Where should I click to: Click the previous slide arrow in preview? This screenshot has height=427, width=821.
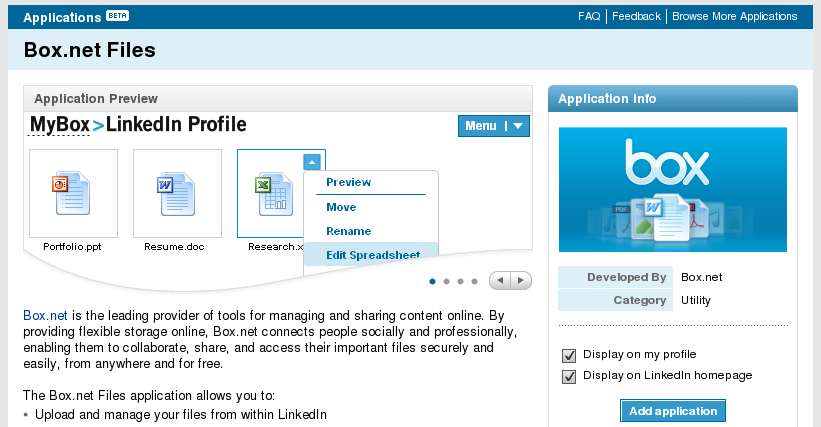click(499, 281)
